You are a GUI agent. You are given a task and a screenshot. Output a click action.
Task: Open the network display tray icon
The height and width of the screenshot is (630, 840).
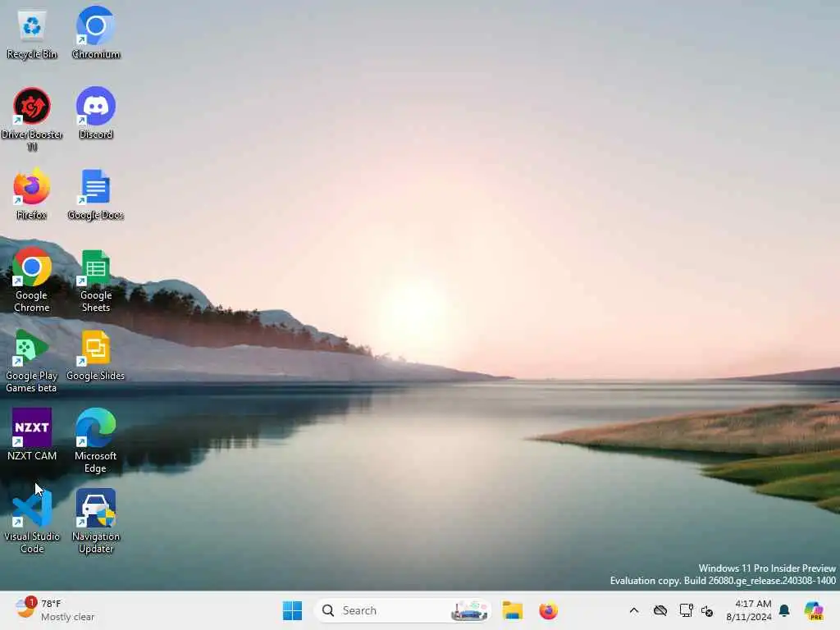click(687, 610)
